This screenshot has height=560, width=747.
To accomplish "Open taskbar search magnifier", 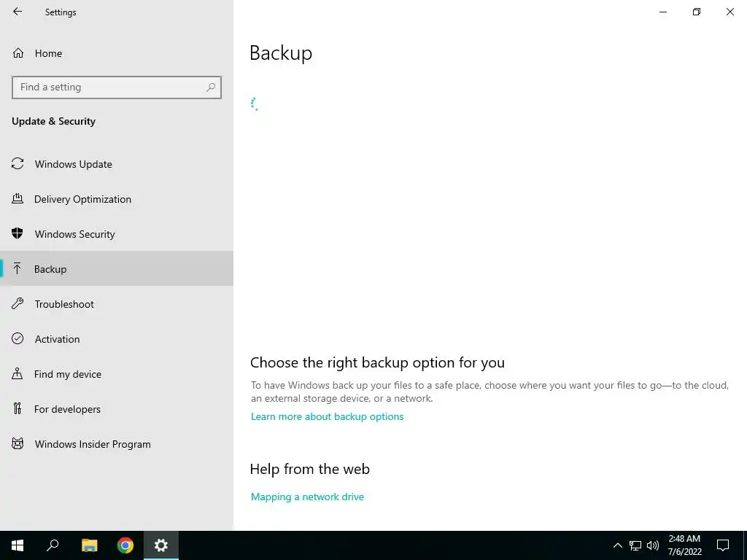I will tap(53, 545).
